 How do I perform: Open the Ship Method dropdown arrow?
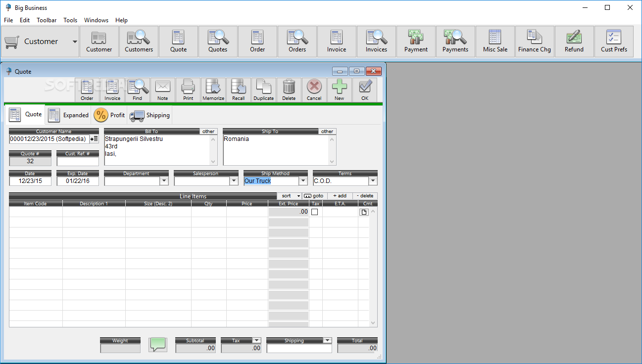pos(303,181)
